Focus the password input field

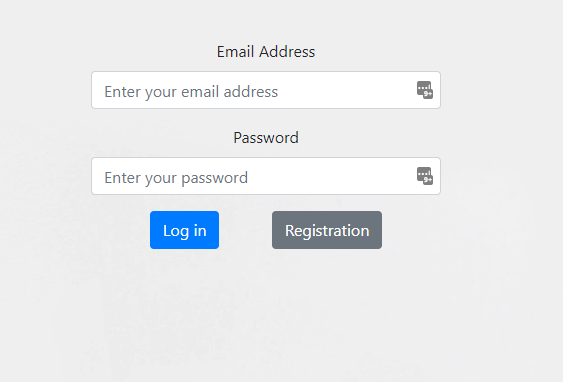click(x=266, y=176)
